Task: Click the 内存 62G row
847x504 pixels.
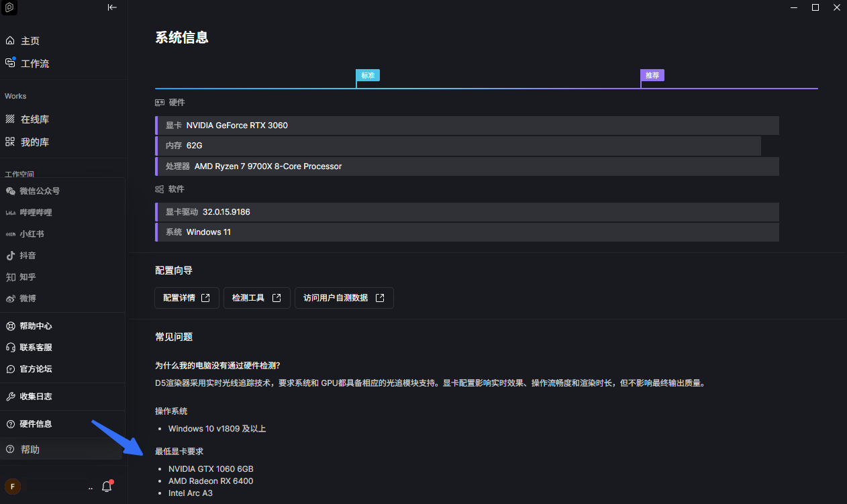Action: (458, 146)
